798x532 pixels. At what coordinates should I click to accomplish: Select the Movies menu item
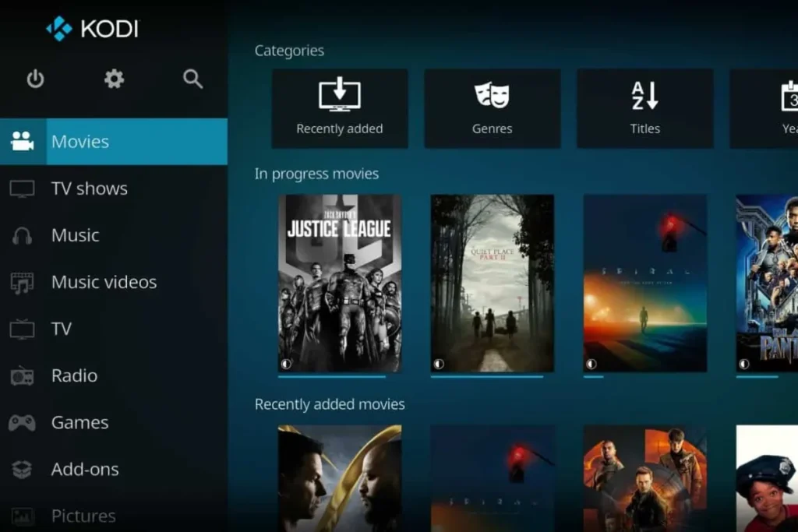pyautogui.click(x=114, y=142)
